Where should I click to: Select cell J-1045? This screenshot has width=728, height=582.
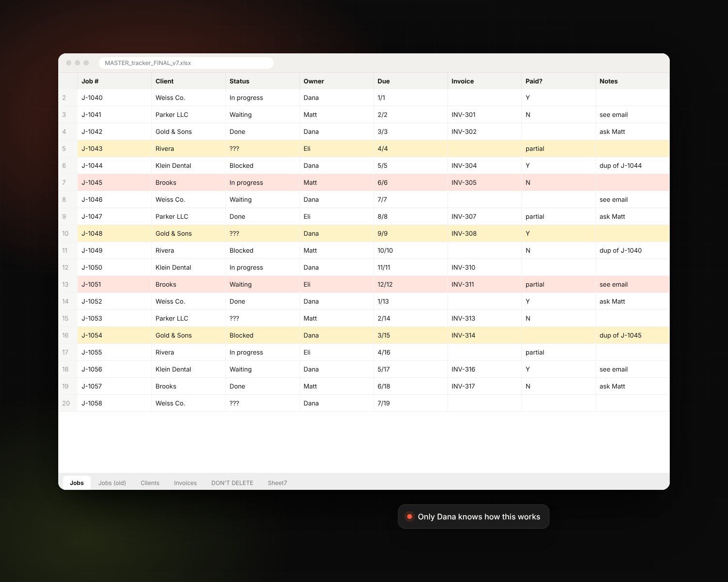coord(115,182)
